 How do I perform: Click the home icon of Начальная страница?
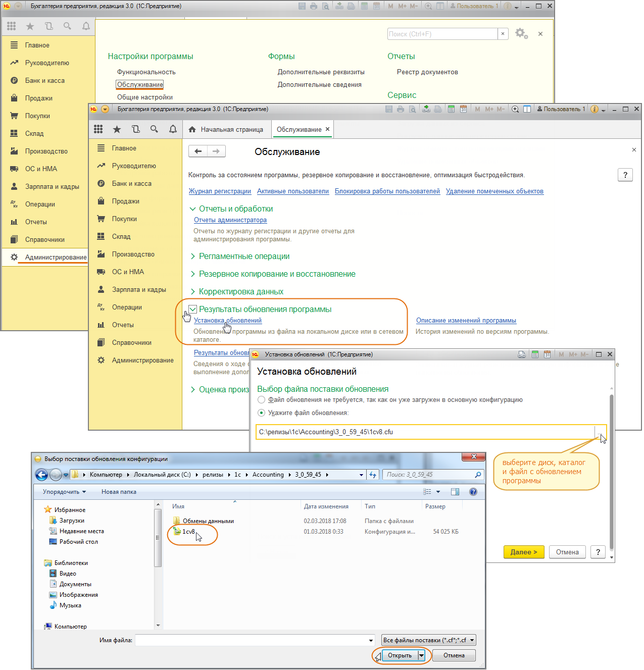[192, 130]
